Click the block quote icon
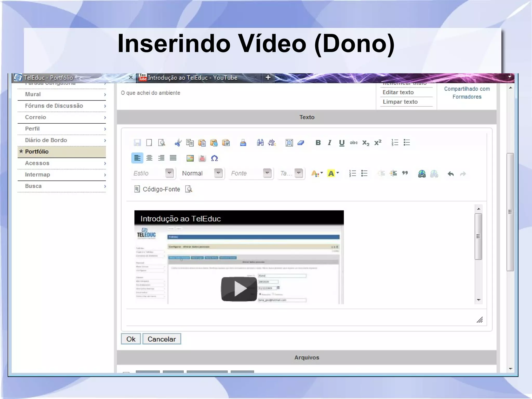The width and height of the screenshot is (532, 399). 405,173
